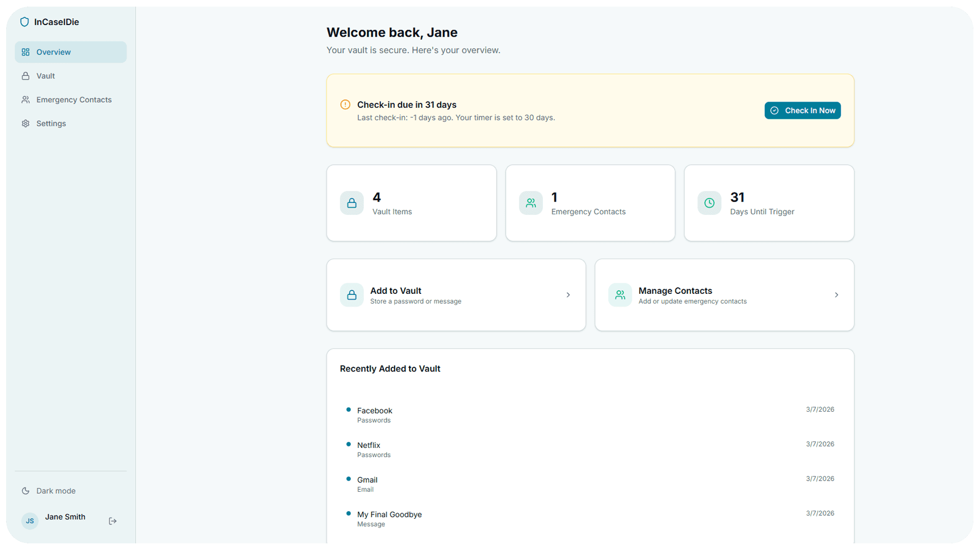This screenshot has width=980, height=551.
Task: Click the JS avatar circle
Action: coord(30,521)
